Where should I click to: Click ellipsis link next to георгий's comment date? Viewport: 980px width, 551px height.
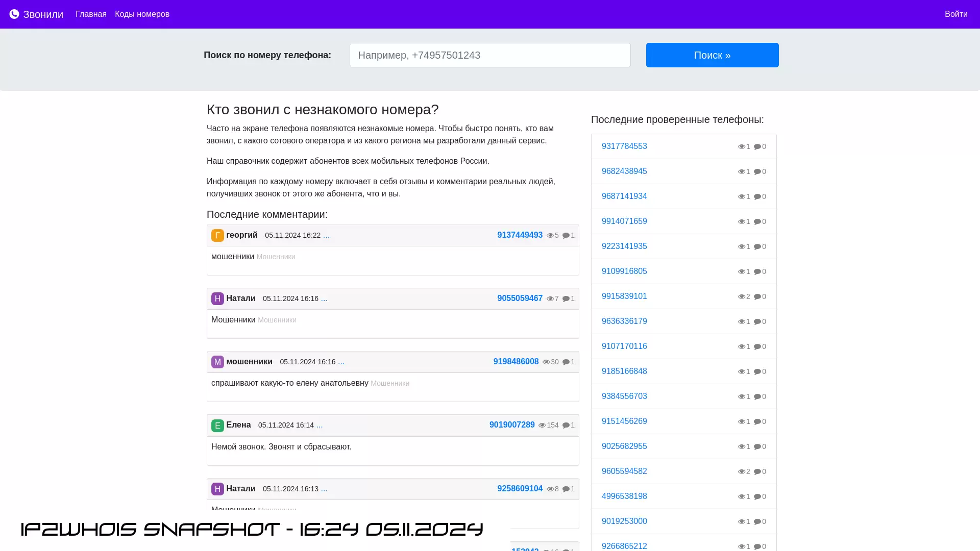pyautogui.click(x=326, y=235)
